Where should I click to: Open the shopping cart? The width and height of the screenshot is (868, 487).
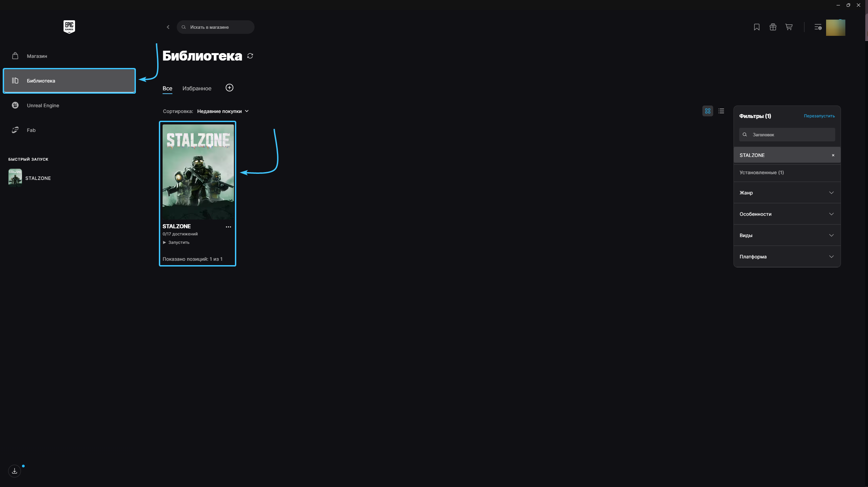[x=789, y=27]
